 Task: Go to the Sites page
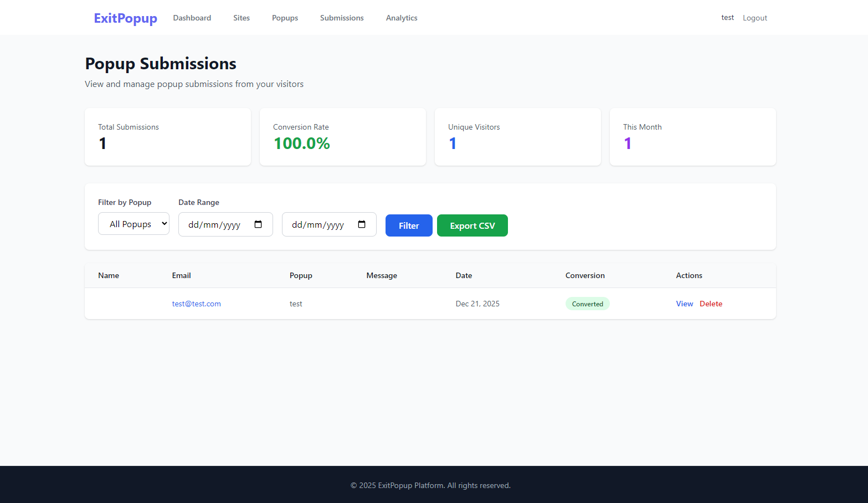(241, 18)
